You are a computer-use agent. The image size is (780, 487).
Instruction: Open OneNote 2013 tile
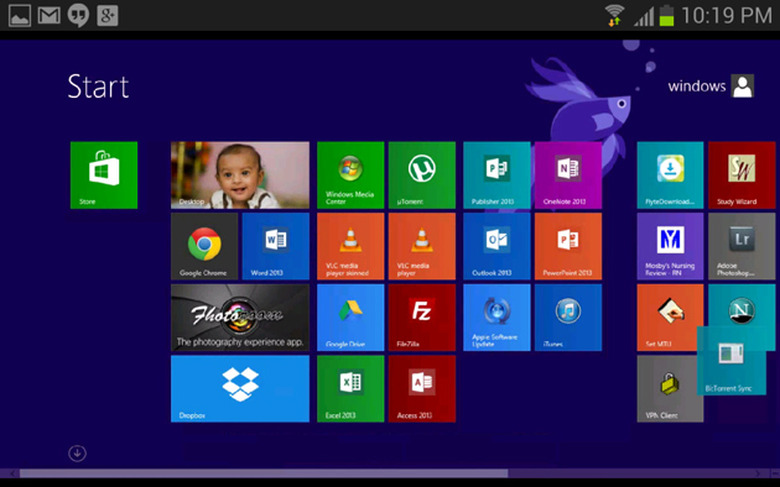[x=568, y=175]
